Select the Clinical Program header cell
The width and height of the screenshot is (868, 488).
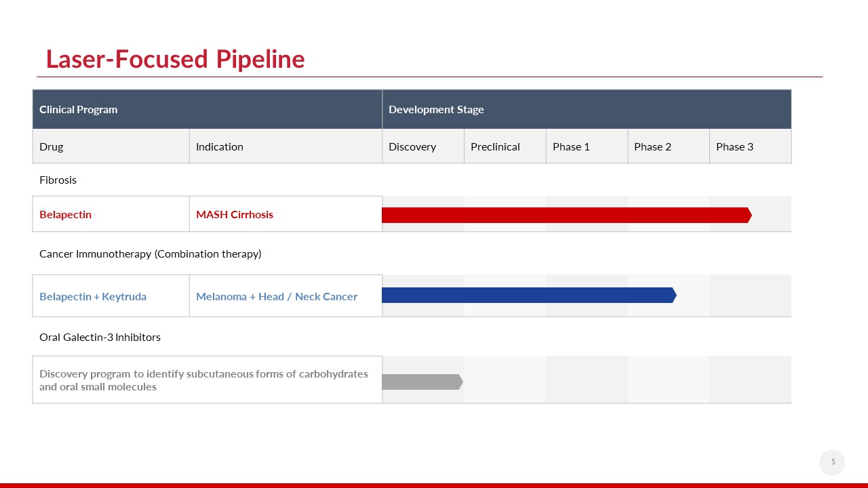click(x=207, y=109)
